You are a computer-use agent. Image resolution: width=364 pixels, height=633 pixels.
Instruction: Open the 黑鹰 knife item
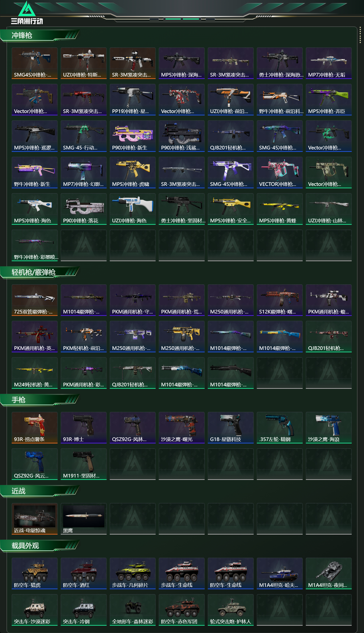[83, 519]
